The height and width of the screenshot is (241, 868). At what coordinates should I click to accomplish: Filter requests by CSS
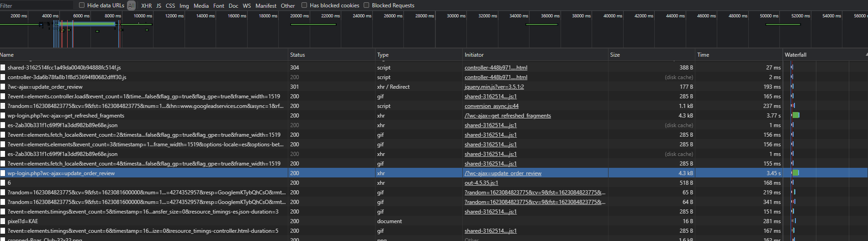[x=170, y=5]
